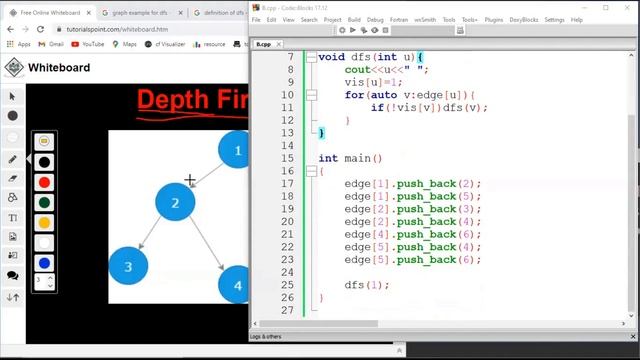Switch to definition of dfs tab
Screen dimensions: 640x360
220,13
